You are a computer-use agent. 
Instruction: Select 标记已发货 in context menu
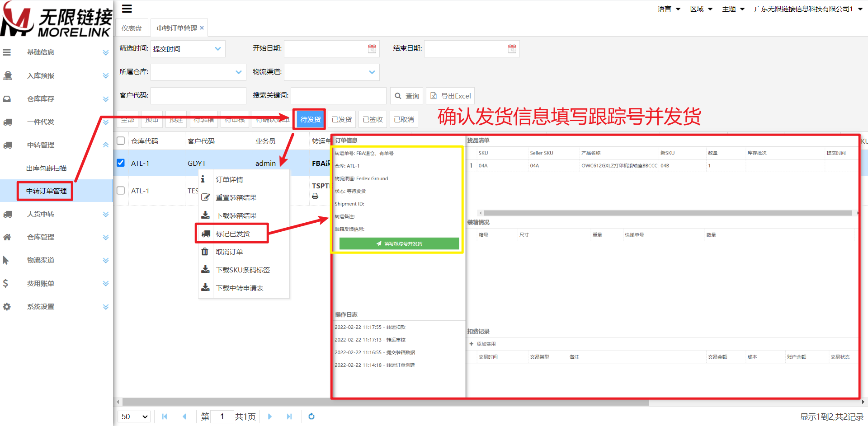coord(232,234)
